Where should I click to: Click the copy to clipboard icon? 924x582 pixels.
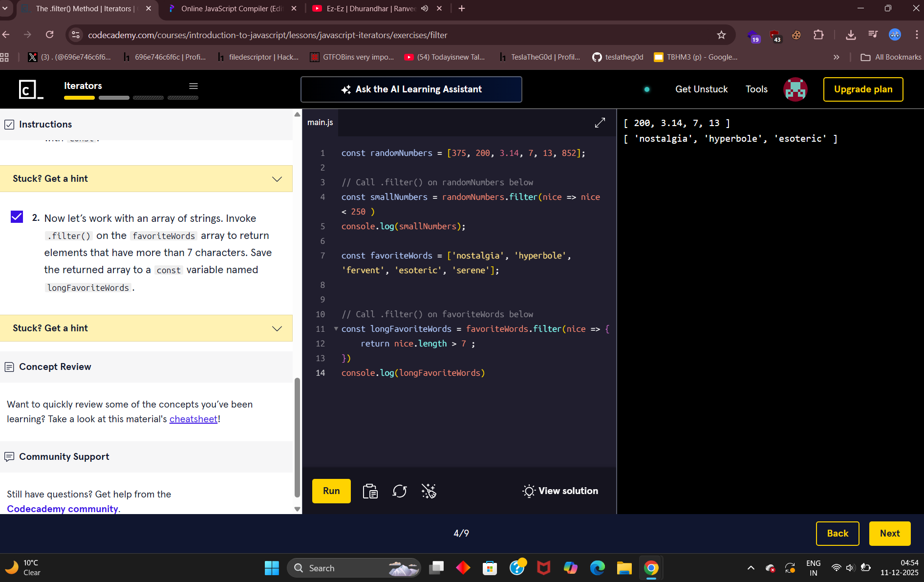[x=370, y=491]
